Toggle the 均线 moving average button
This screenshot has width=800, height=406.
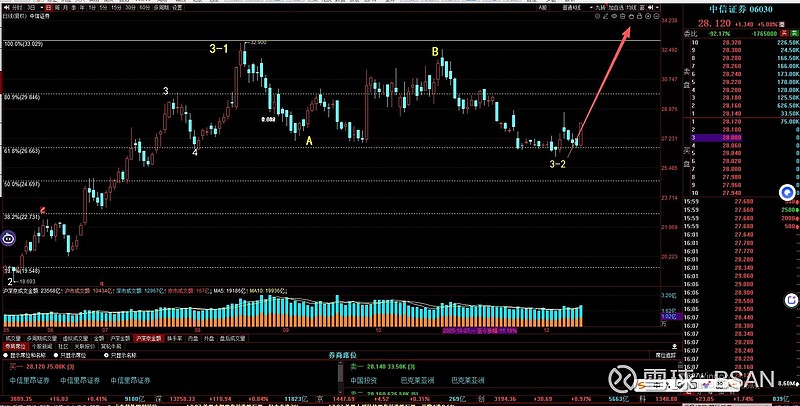(631, 8)
